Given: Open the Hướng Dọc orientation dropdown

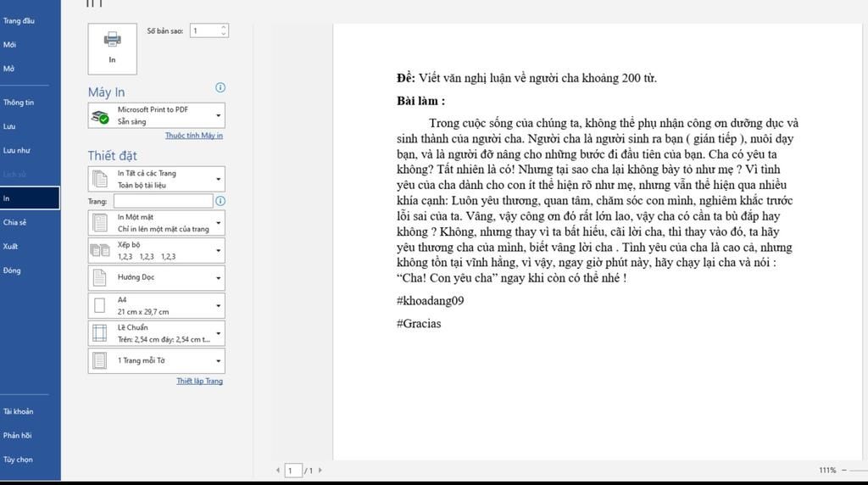Looking at the screenshot, I should tap(157, 278).
